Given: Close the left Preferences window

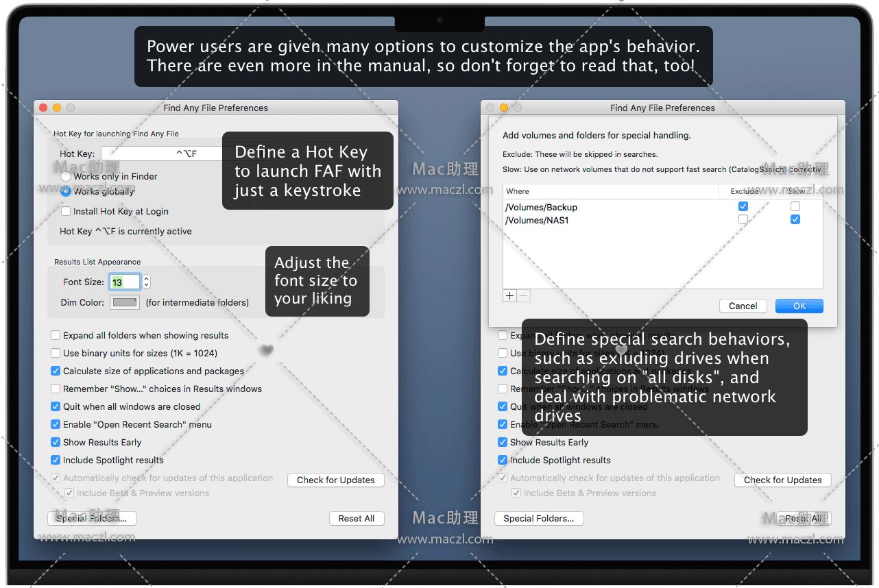Looking at the screenshot, I should click(43, 108).
